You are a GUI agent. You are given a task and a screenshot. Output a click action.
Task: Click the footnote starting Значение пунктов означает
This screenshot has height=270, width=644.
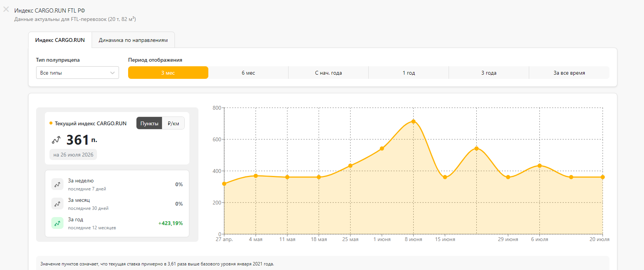click(157, 264)
